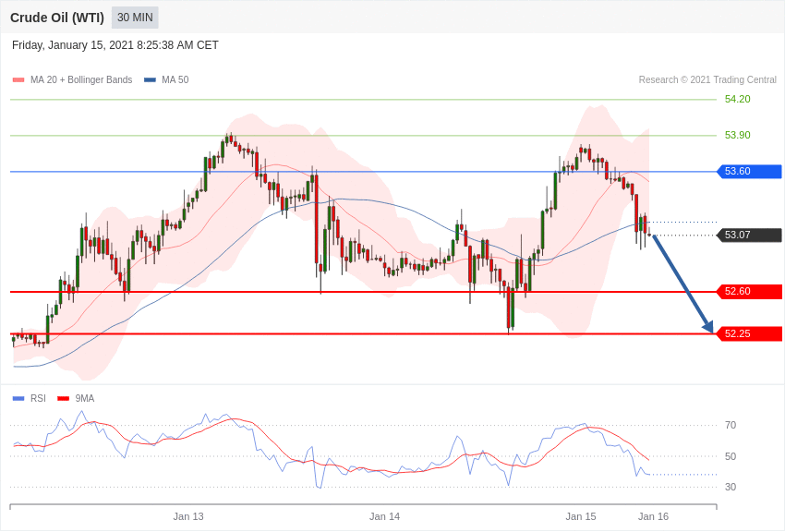
Task: Click the black 53.07 current price tag
Action: (750, 235)
